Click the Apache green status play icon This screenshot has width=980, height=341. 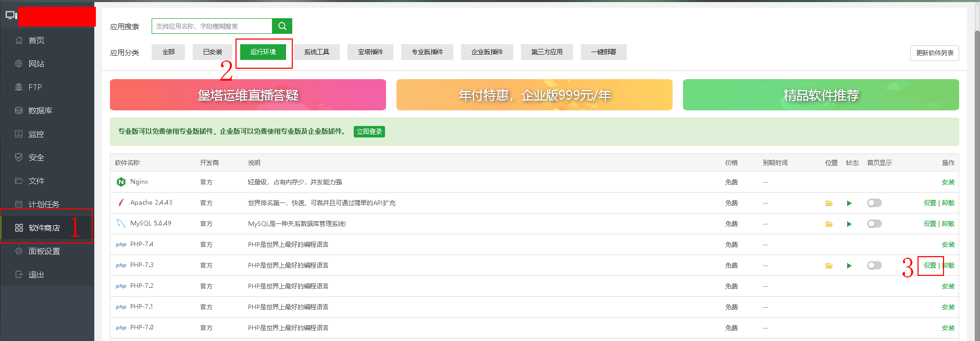[x=849, y=203]
